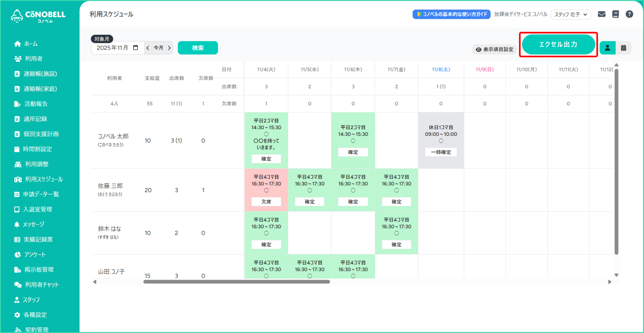Click the manual book icon
Screen dimensions: 644x333
[x=615, y=14]
